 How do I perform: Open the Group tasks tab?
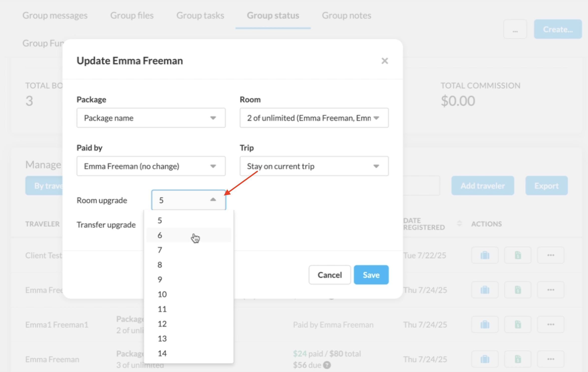coord(200,16)
